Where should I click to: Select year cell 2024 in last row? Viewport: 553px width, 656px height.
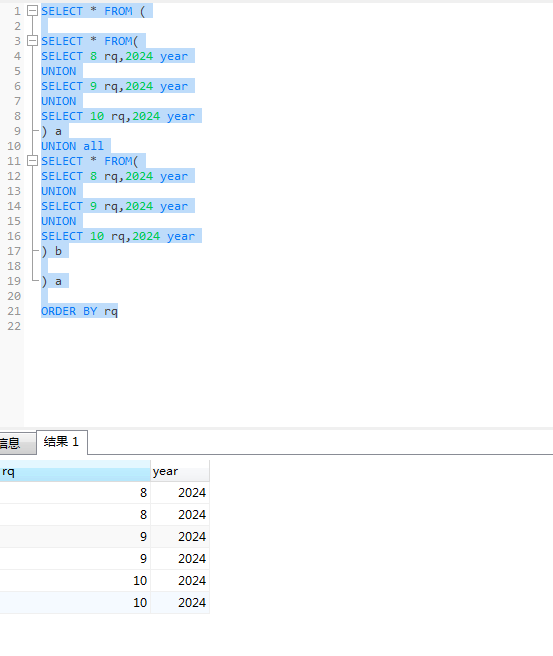coord(180,602)
